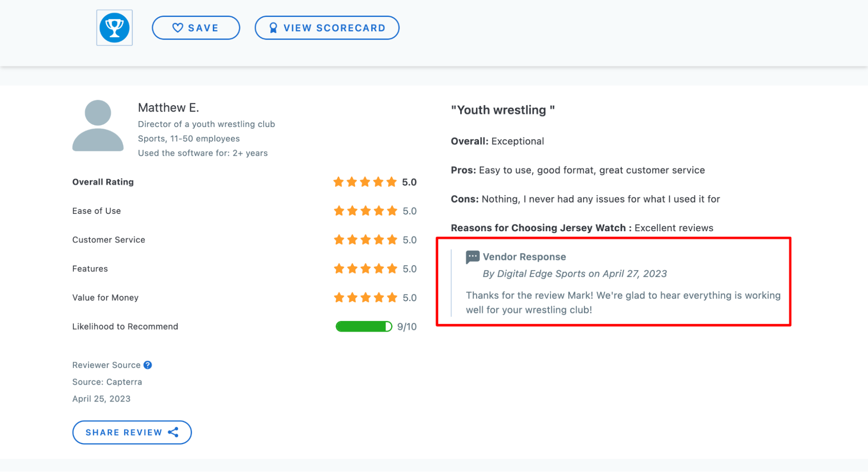Click the Ease of Use star rating
Viewport: 868px width, 472px height.
tap(366, 211)
